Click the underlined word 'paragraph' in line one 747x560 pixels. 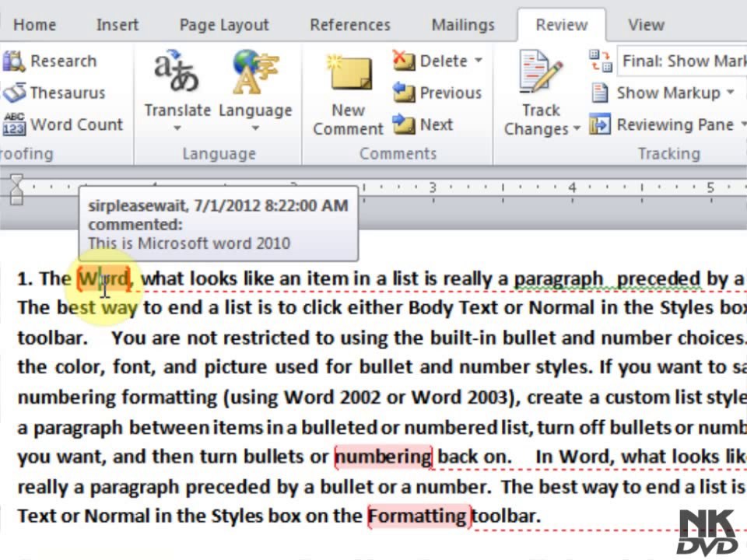(x=559, y=278)
